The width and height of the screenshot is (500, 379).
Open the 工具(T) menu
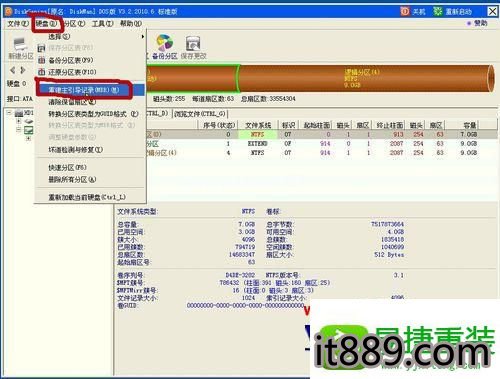pyautogui.click(x=103, y=23)
